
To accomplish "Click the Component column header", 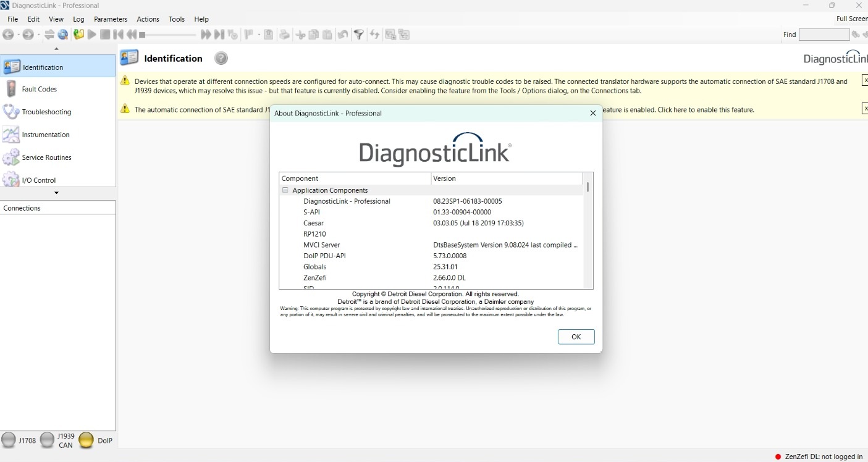I will click(355, 178).
